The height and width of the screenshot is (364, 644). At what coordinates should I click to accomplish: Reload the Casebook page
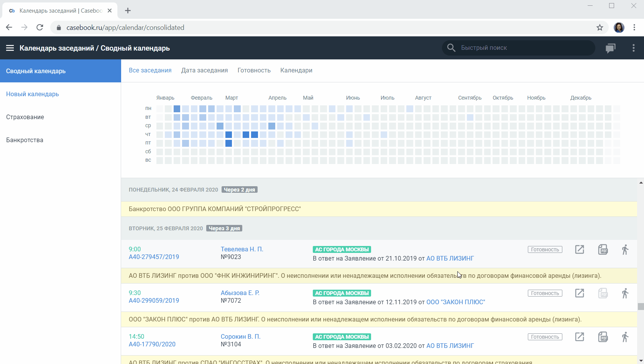[x=40, y=27]
